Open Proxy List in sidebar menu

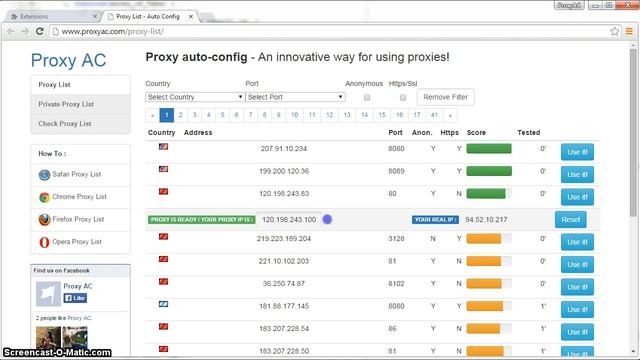click(x=80, y=85)
